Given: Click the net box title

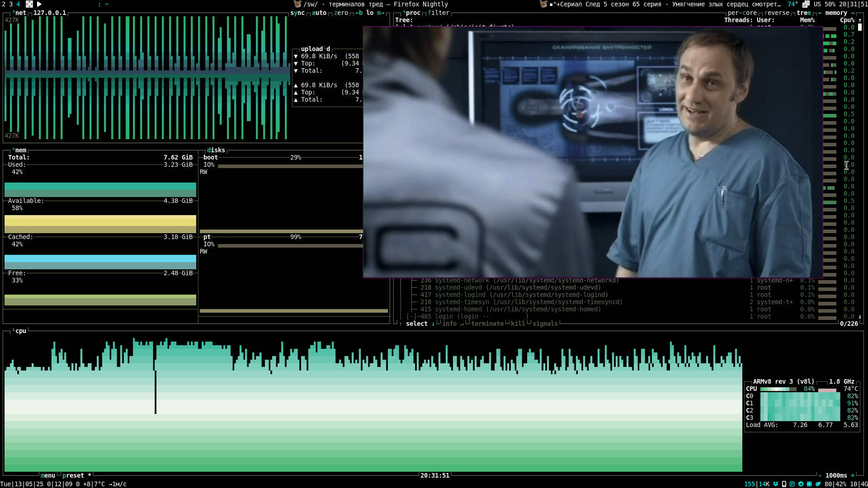Looking at the screenshot, I should pyautogui.click(x=19, y=13).
